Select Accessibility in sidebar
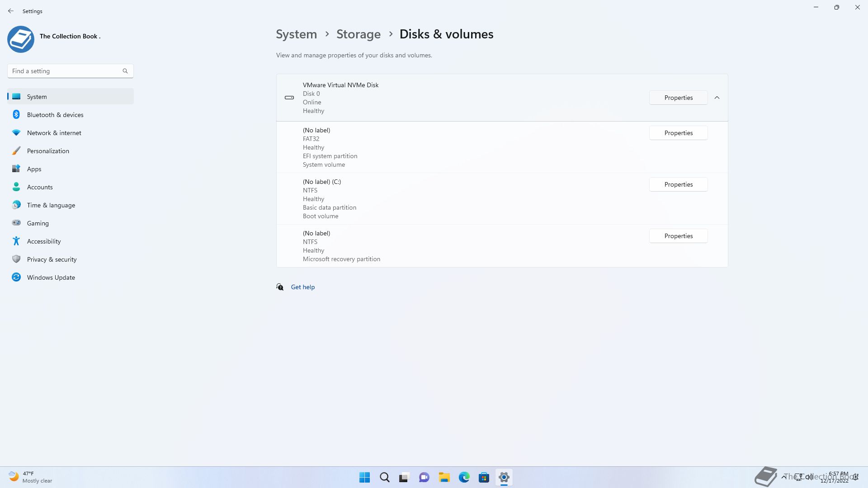The image size is (868, 488). tap(71, 241)
